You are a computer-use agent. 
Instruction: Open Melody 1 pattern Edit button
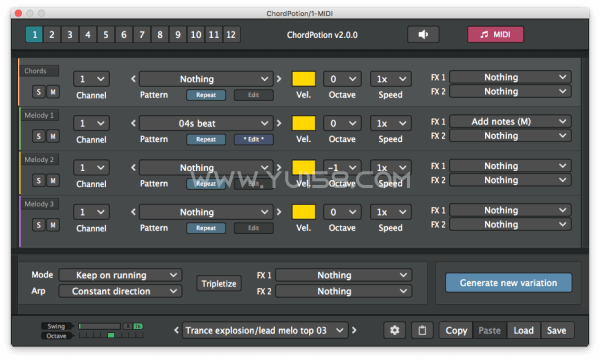click(254, 139)
